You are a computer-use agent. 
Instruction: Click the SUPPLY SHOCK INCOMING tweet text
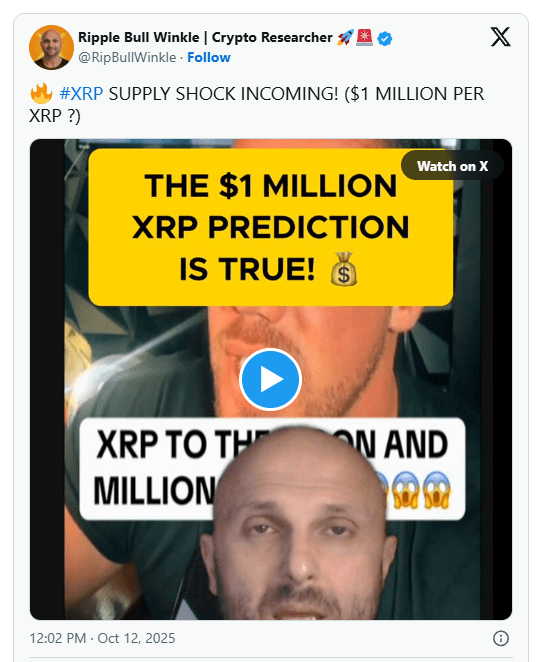(x=223, y=93)
